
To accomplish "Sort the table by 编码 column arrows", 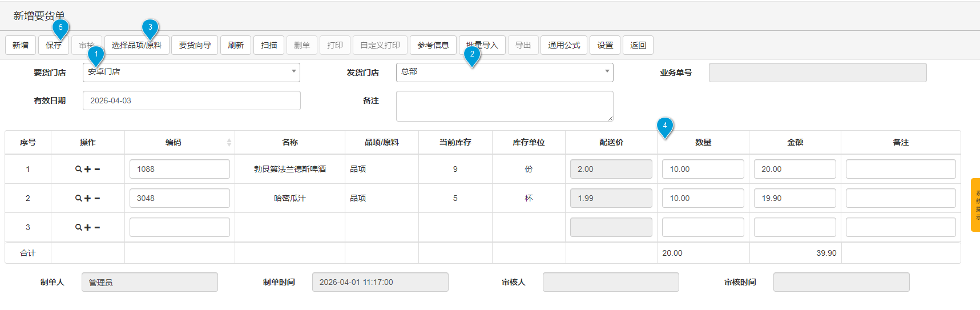I will pyautogui.click(x=229, y=142).
